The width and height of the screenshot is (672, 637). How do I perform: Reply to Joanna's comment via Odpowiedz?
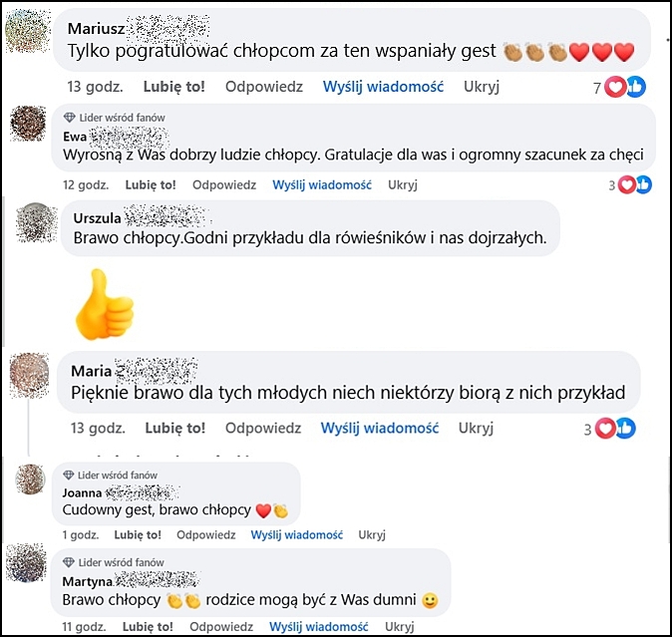point(206,534)
